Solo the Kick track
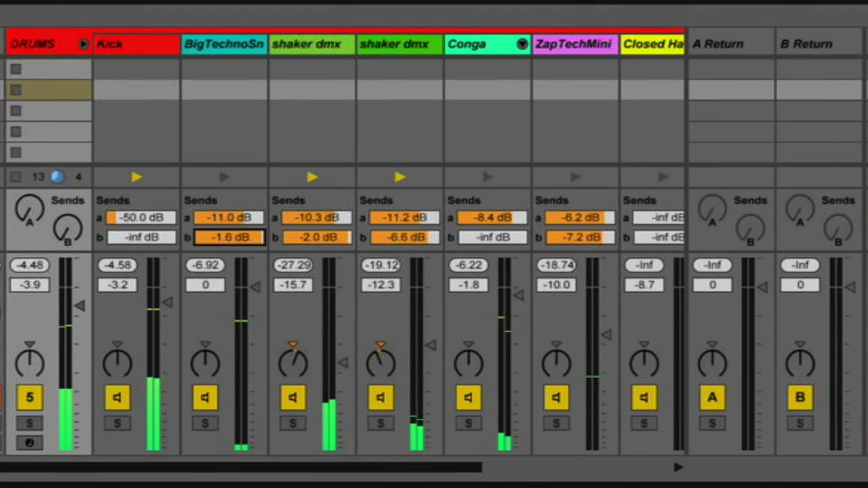The height and width of the screenshot is (488, 868). click(117, 424)
